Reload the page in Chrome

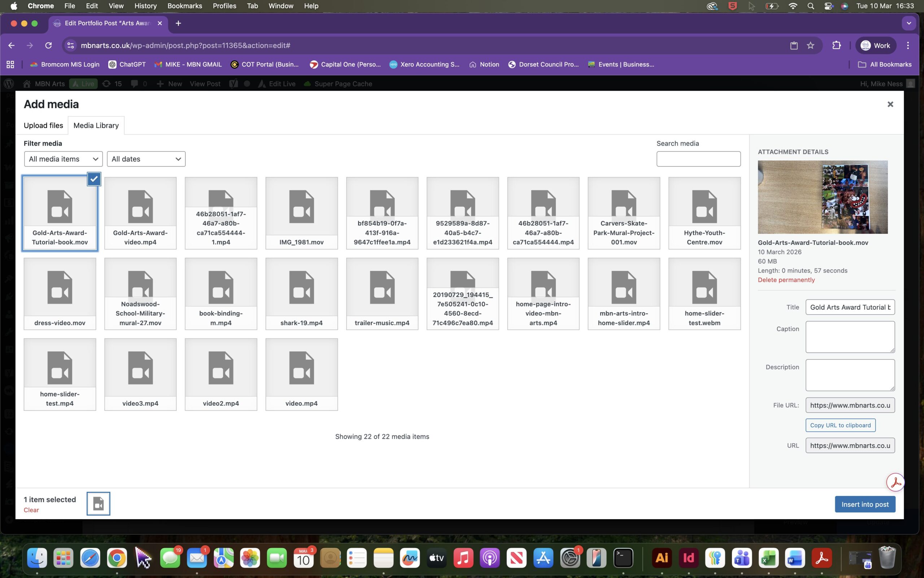(x=48, y=46)
